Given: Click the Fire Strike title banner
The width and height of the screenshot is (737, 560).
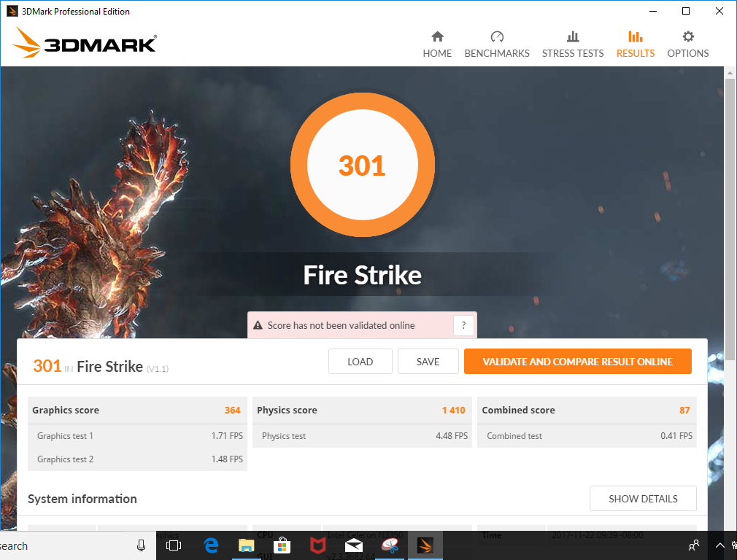Looking at the screenshot, I should tap(363, 275).
